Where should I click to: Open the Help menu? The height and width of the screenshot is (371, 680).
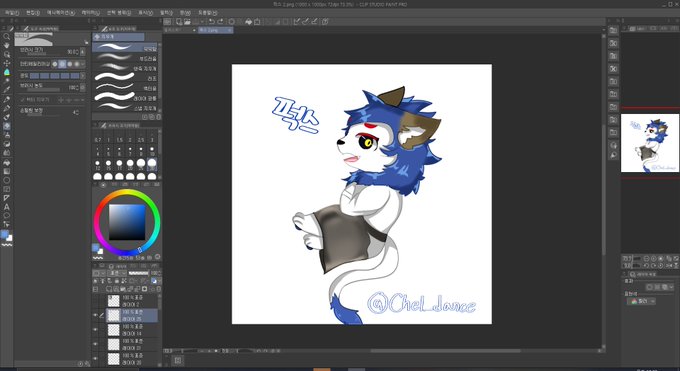coord(208,13)
